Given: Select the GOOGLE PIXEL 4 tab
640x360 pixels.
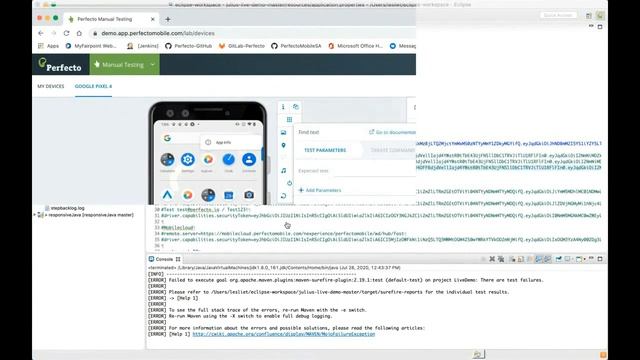Looking at the screenshot, I should (x=93, y=86).
